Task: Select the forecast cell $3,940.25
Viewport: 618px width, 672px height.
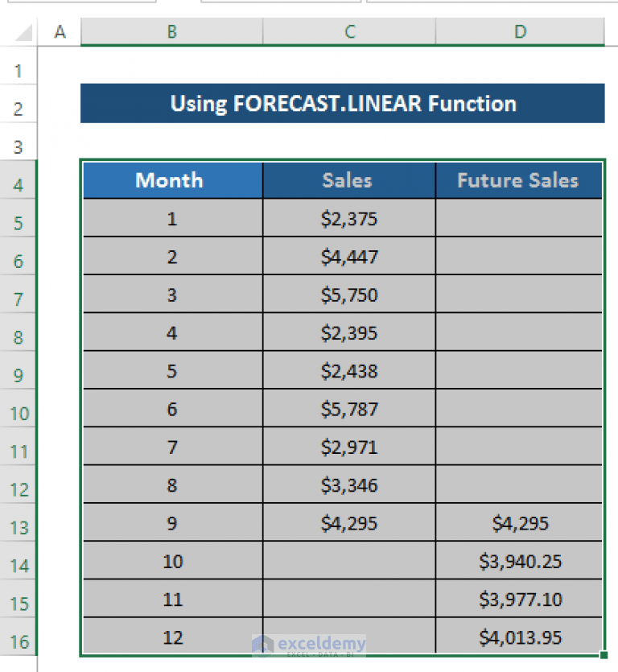Action: click(518, 561)
